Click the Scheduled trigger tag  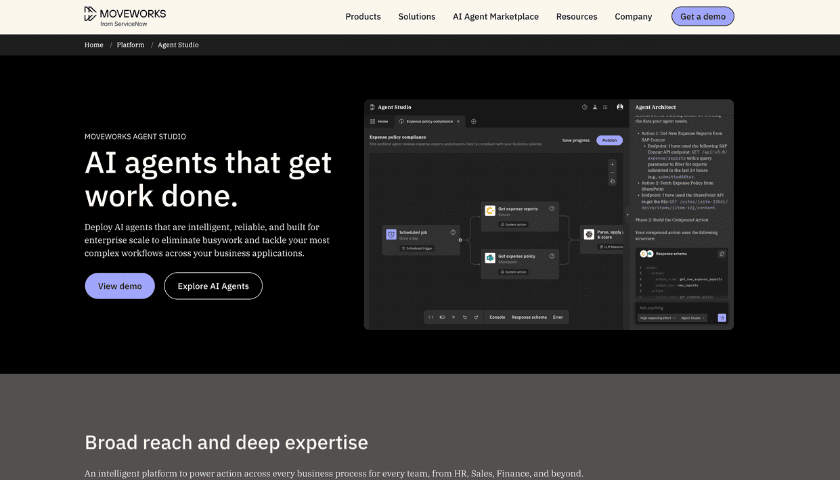(417, 249)
